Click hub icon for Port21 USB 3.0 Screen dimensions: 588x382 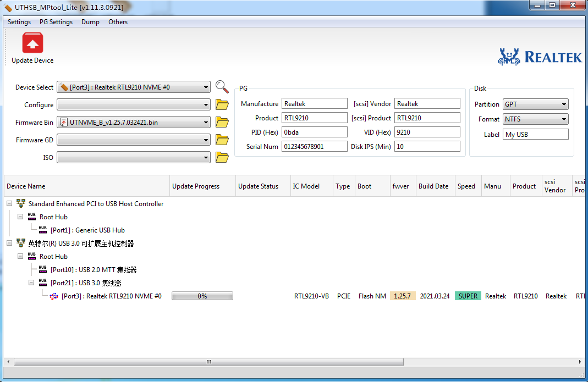click(43, 283)
